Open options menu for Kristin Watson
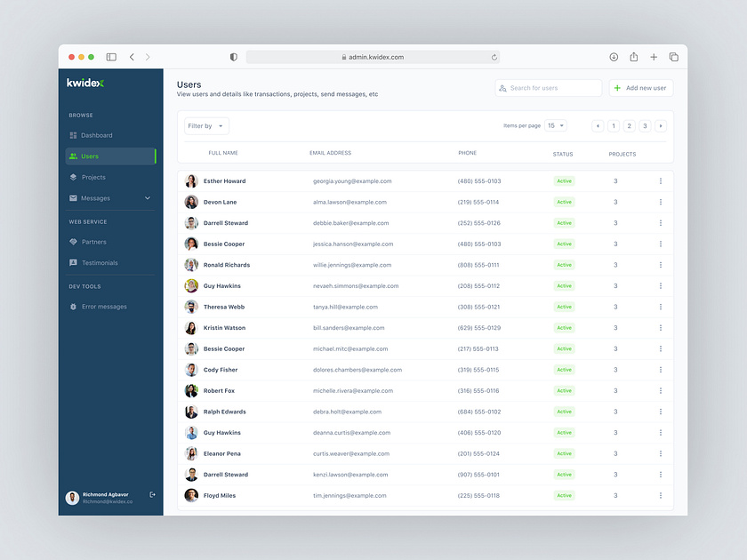Screen dimensions: 747x560 pos(660,328)
